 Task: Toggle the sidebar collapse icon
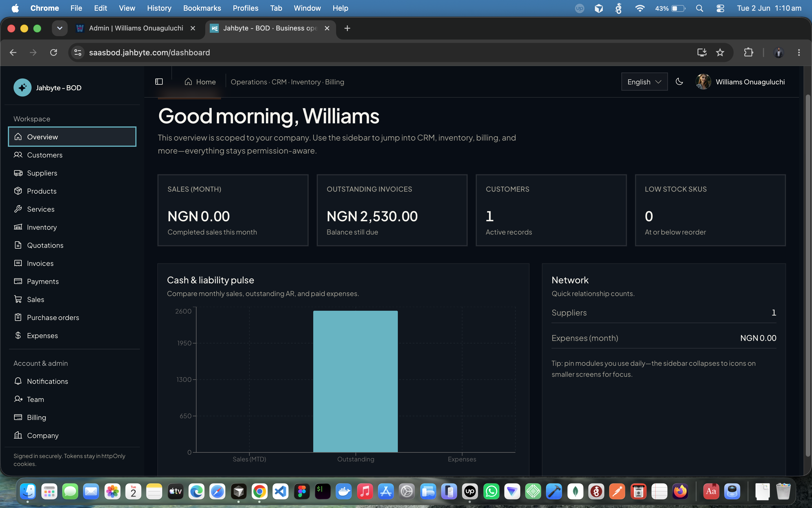pos(159,82)
